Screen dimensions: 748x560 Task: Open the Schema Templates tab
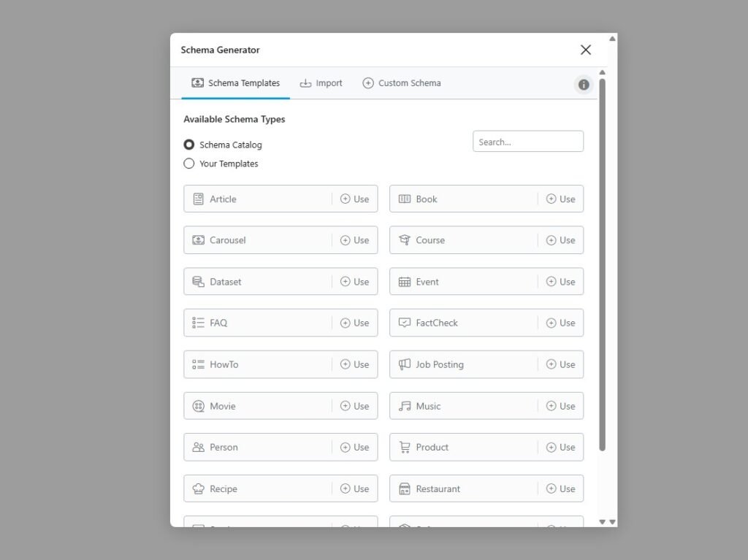tap(235, 83)
